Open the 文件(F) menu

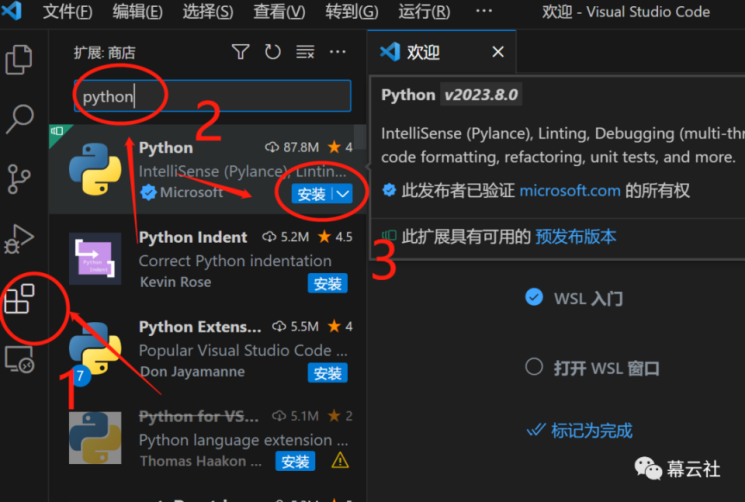pyautogui.click(x=67, y=12)
